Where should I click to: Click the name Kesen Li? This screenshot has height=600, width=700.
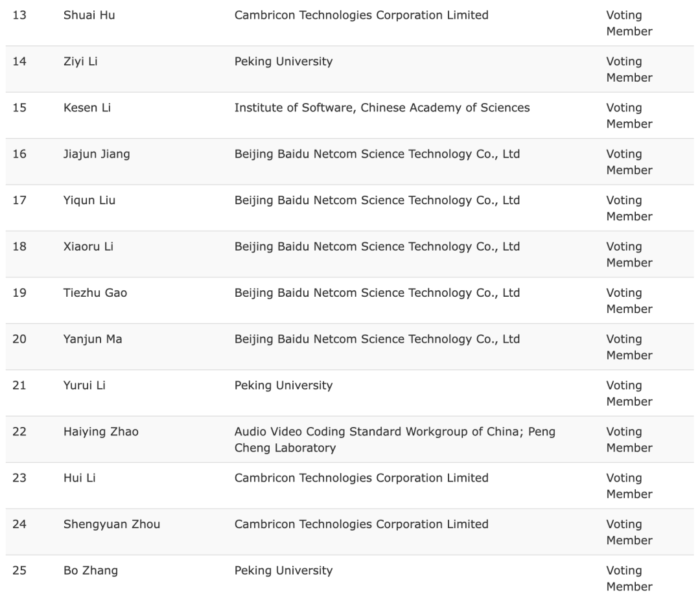(x=87, y=108)
